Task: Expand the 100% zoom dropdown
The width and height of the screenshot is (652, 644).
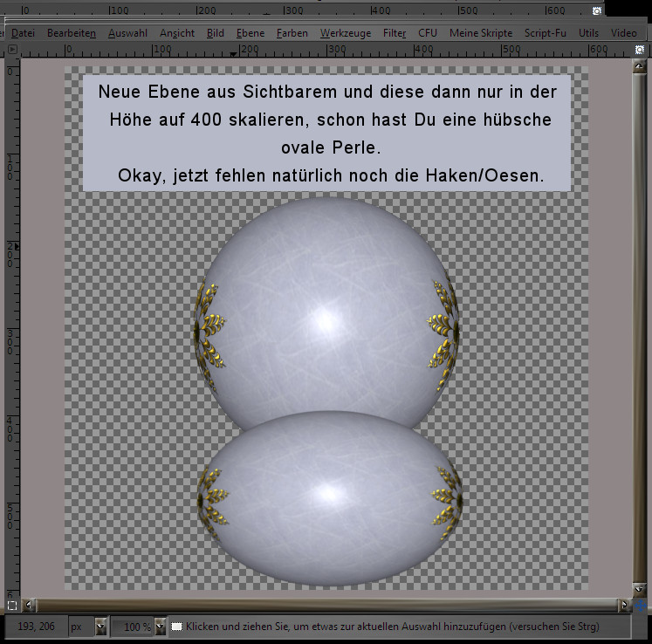Action: pyautogui.click(x=160, y=627)
